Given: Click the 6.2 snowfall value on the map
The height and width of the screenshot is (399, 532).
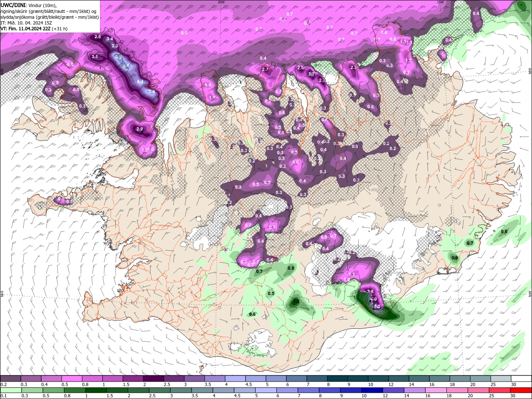Looking at the screenshot, I should point(118,57).
